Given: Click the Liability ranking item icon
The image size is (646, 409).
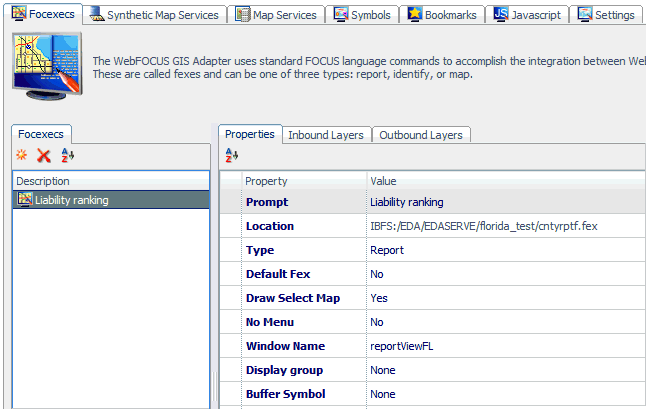Looking at the screenshot, I should (x=24, y=200).
